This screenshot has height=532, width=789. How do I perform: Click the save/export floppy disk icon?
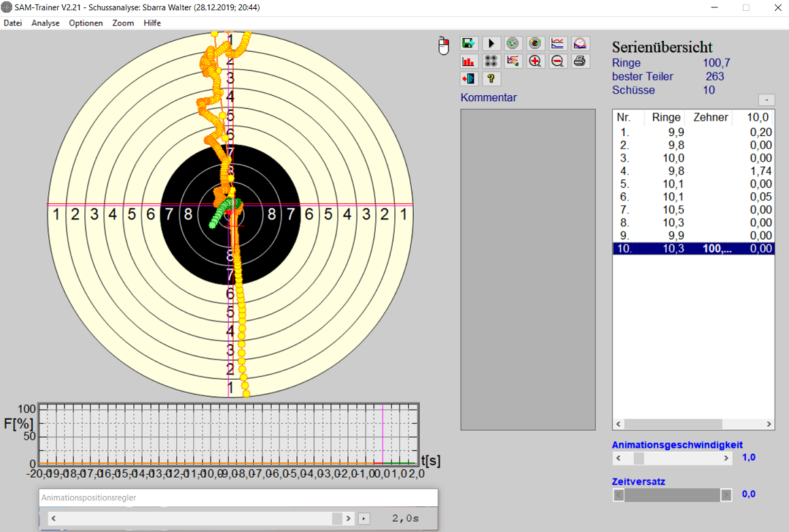(x=469, y=43)
